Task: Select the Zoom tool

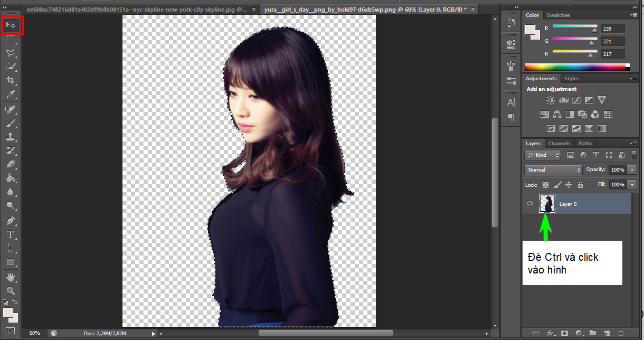Action: tap(11, 290)
